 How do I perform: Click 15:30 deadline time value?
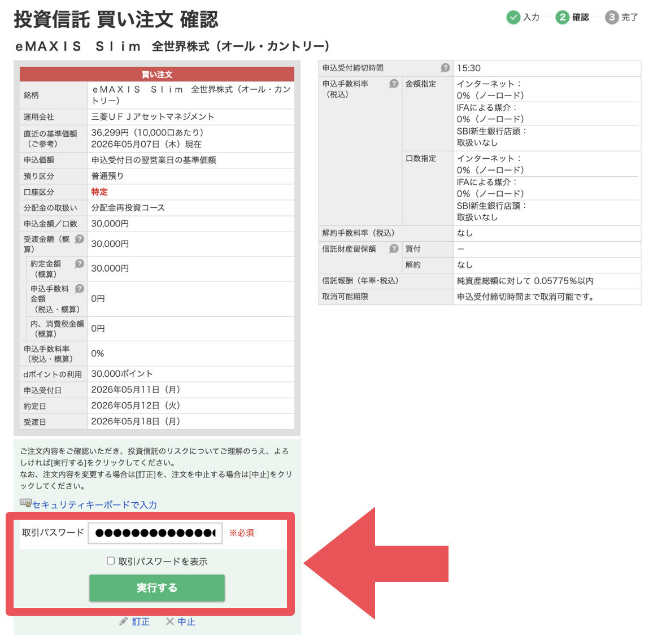click(x=468, y=68)
